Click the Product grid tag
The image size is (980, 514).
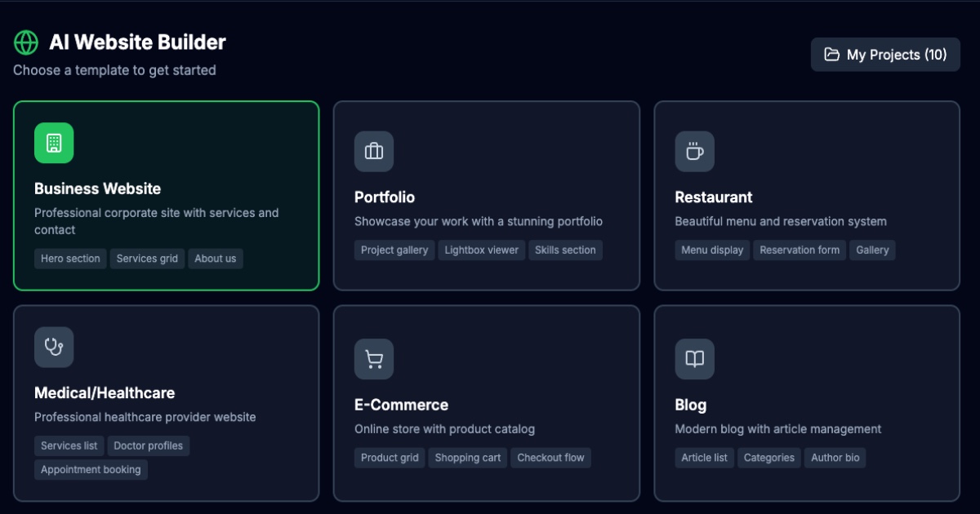click(x=390, y=458)
